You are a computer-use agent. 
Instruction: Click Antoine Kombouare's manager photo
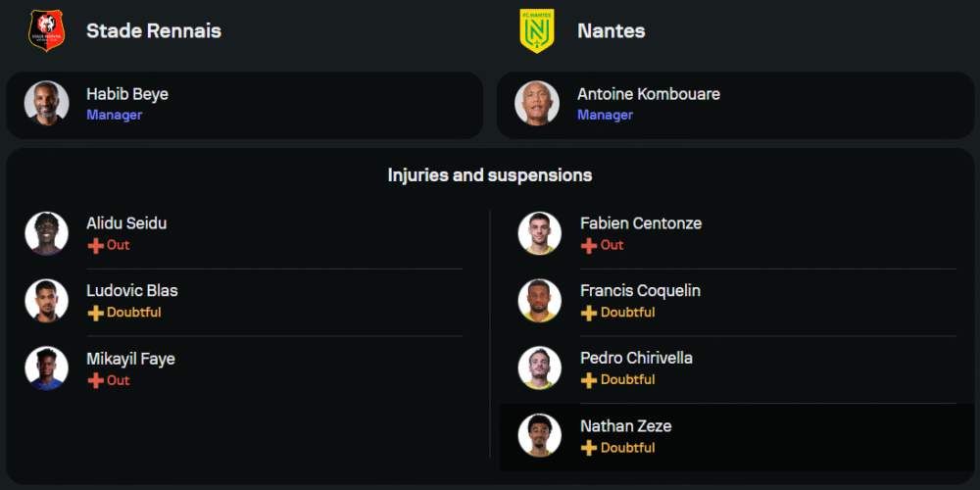point(537,104)
